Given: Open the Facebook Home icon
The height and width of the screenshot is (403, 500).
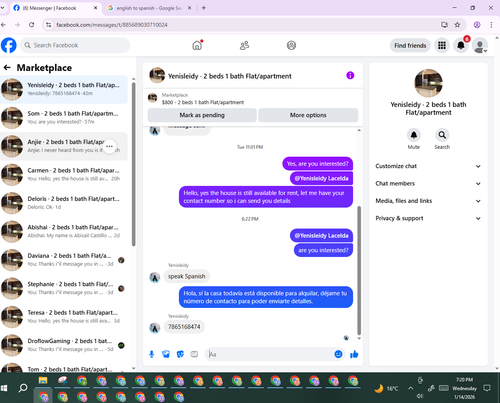Looking at the screenshot, I should tap(197, 45).
